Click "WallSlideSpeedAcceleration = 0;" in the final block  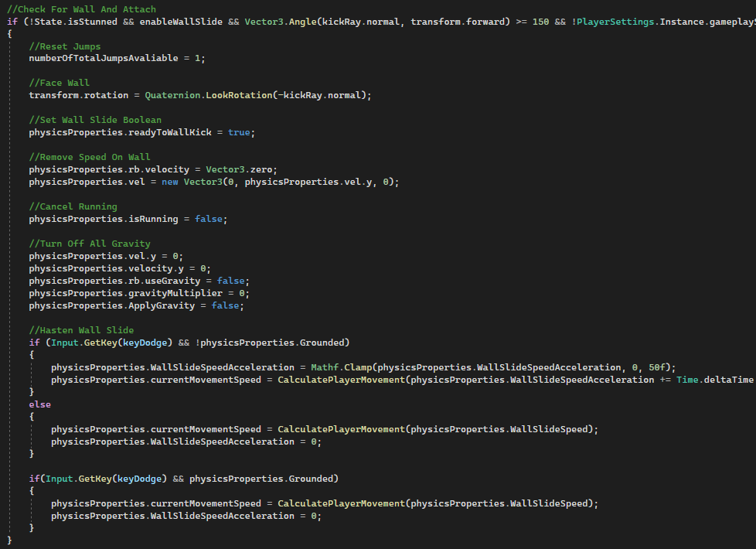[x=236, y=516]
